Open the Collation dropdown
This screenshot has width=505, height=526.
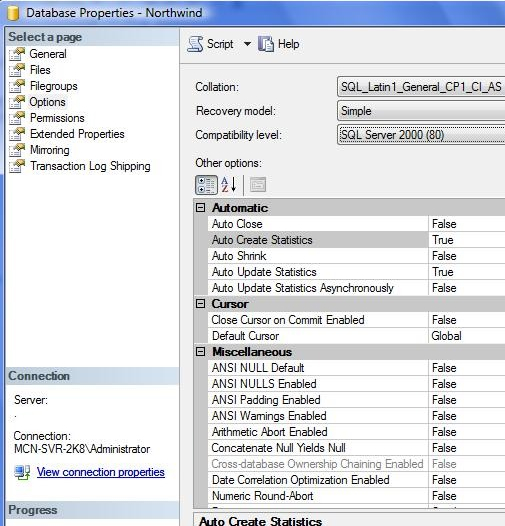421,87
